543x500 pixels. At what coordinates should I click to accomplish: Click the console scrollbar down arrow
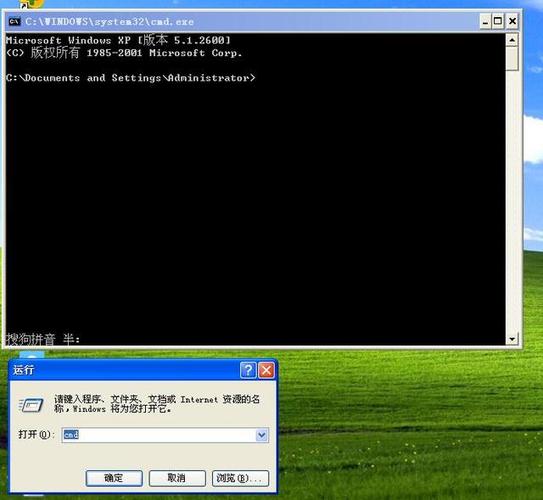[x=512, y=339]
